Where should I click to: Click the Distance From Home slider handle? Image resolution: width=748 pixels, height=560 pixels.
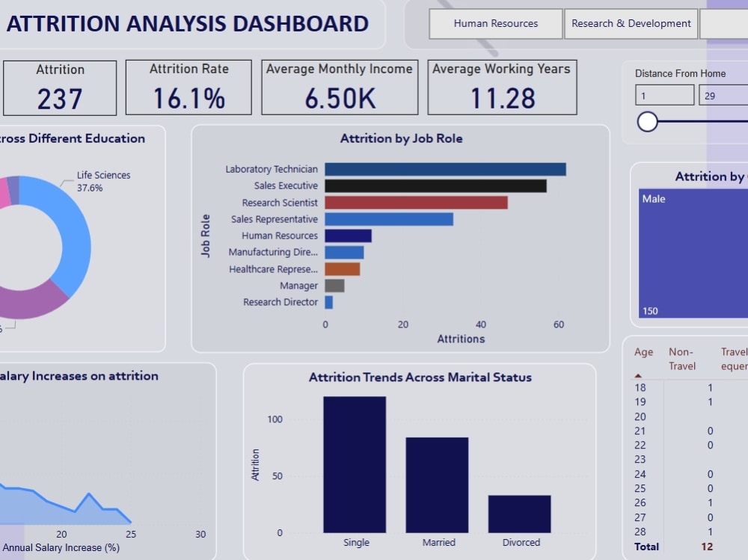click(648, 121)
